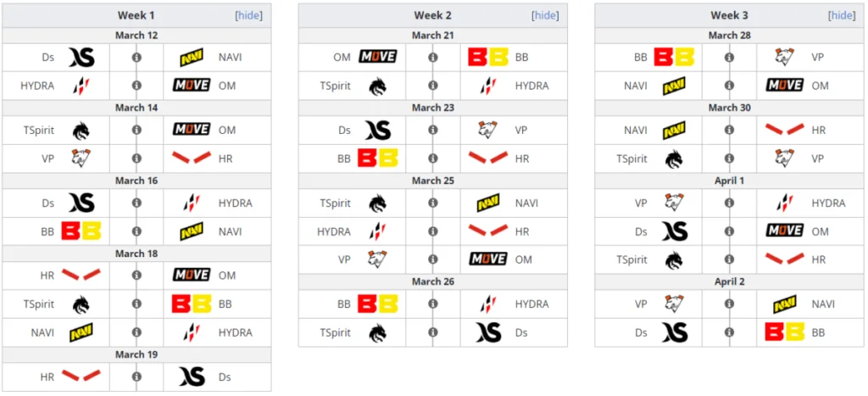
Task: Click info icon for HR vs Ds March 19
Action: (136, 376)
